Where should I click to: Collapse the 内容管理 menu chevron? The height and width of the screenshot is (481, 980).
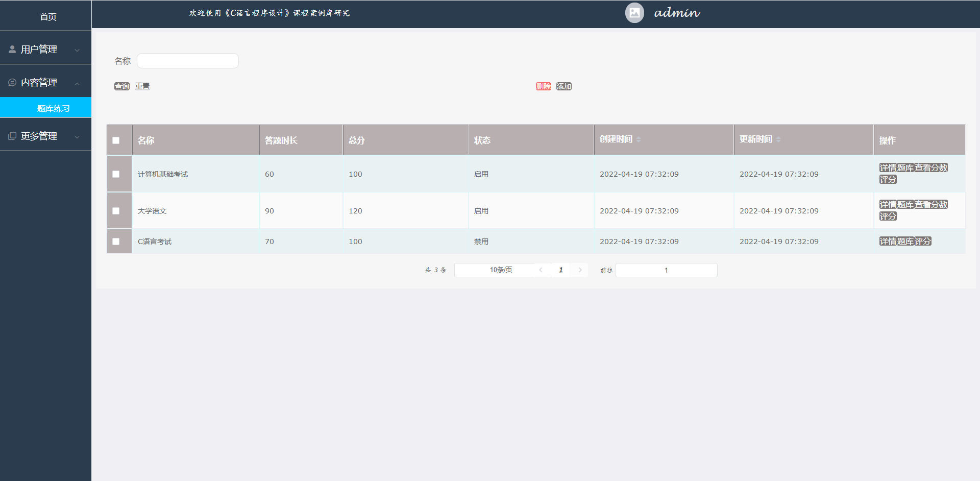[77, 83]
